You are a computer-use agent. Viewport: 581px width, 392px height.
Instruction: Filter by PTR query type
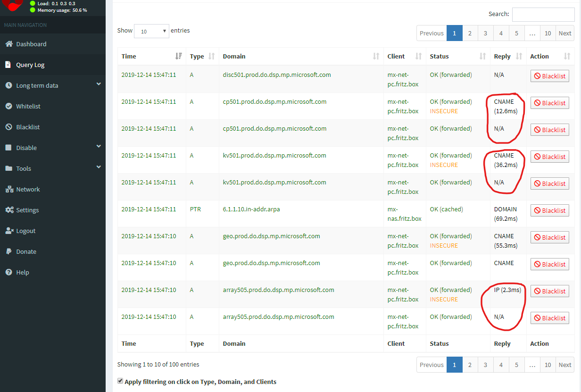tap(195, 209)
